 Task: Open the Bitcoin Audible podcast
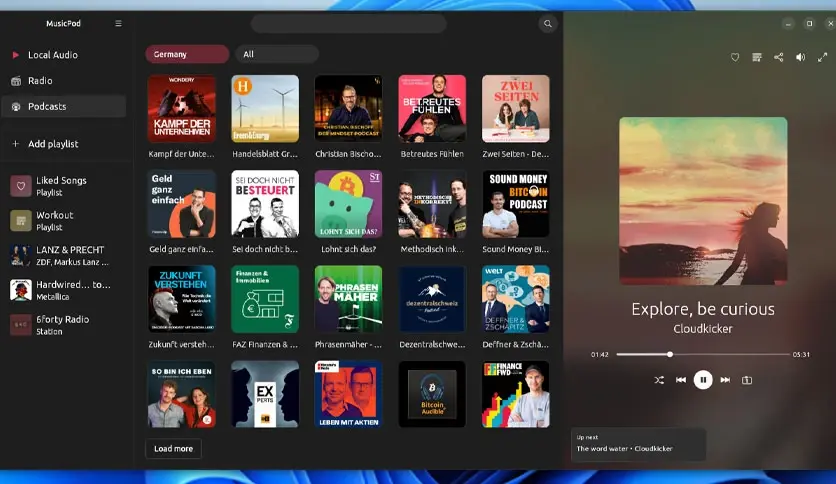[x=432, y=394]
